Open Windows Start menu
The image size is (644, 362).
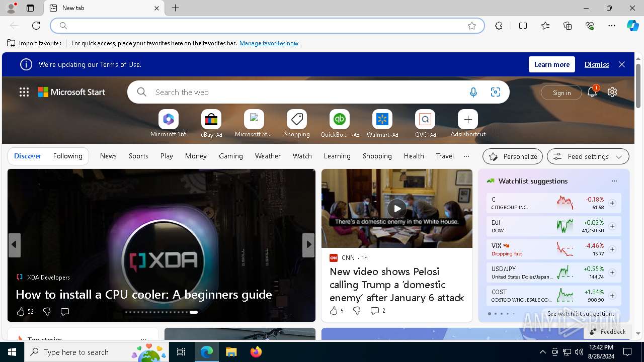(x=12, y=352)
